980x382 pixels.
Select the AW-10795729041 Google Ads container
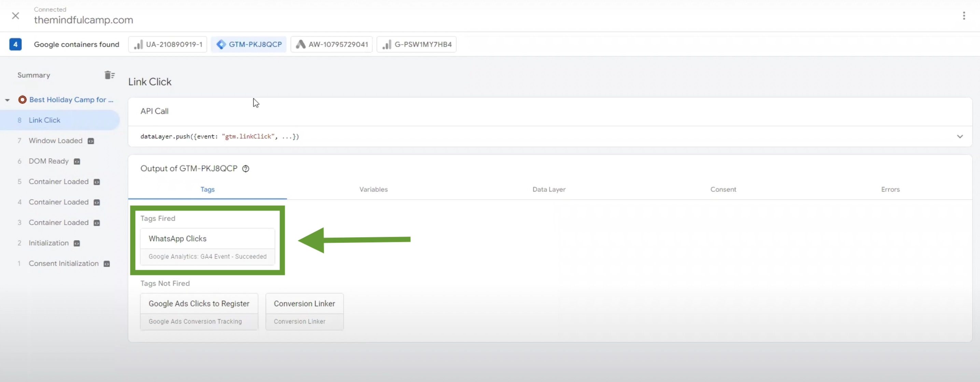click(x=331, y=44)
